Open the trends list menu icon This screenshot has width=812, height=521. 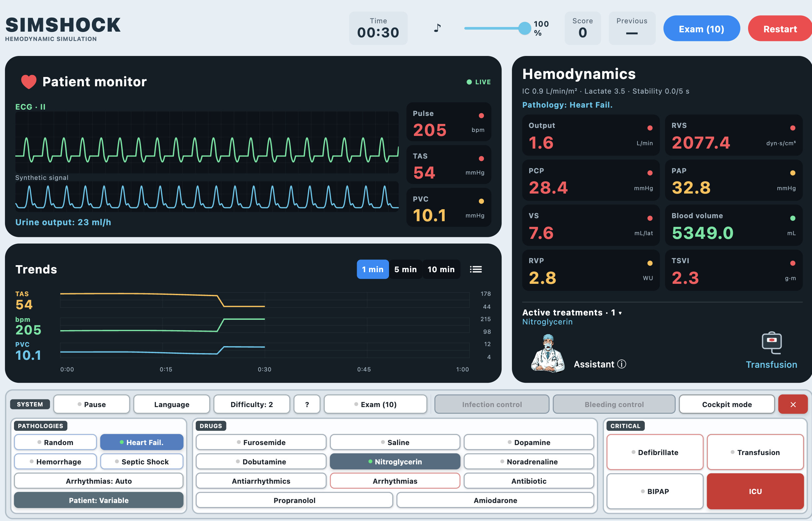476,269
